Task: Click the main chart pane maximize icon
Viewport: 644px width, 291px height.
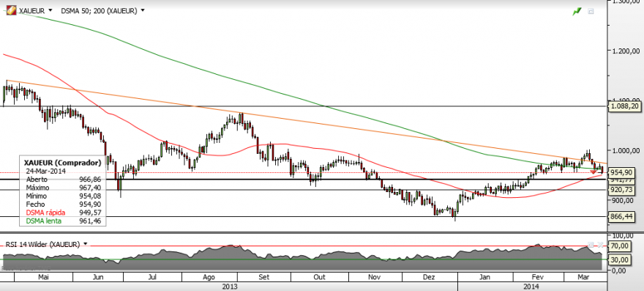Action: click(x=591, y=12)
